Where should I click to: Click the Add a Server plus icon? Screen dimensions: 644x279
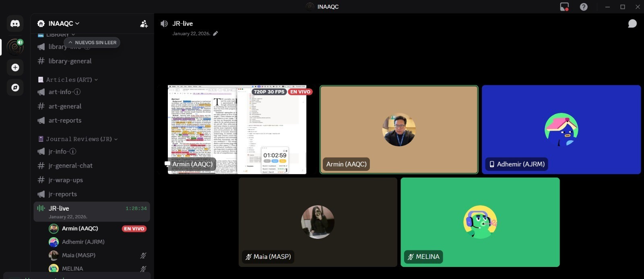pyautogui.click(x=15, y=68)
